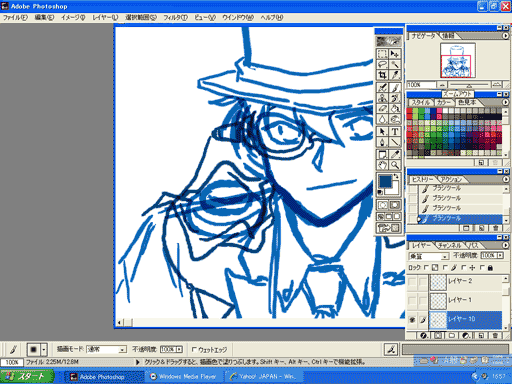The height and width of the screenshot is (384, 512).
Task: Select the Line tool
Action: tap(395, 142)
